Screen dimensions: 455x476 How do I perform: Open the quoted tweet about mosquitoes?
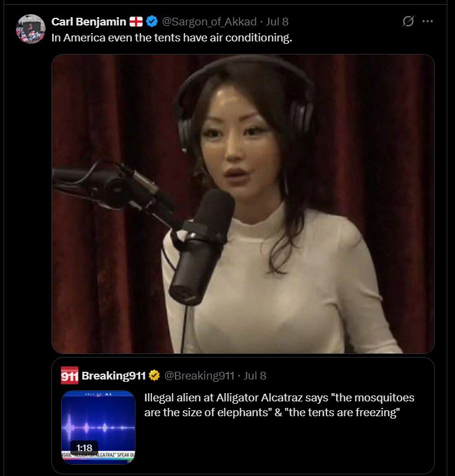pos(279,405)
